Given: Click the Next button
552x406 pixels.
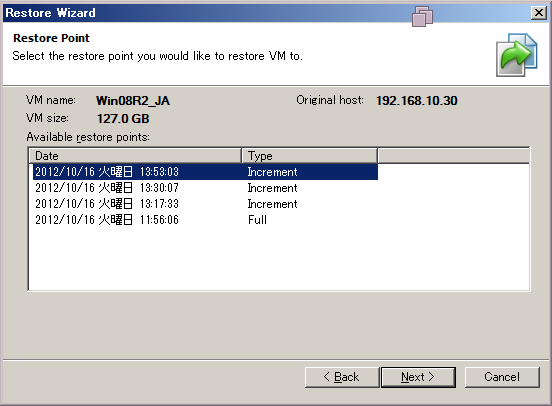Looking at the screenshot, I should coord(418,377).
